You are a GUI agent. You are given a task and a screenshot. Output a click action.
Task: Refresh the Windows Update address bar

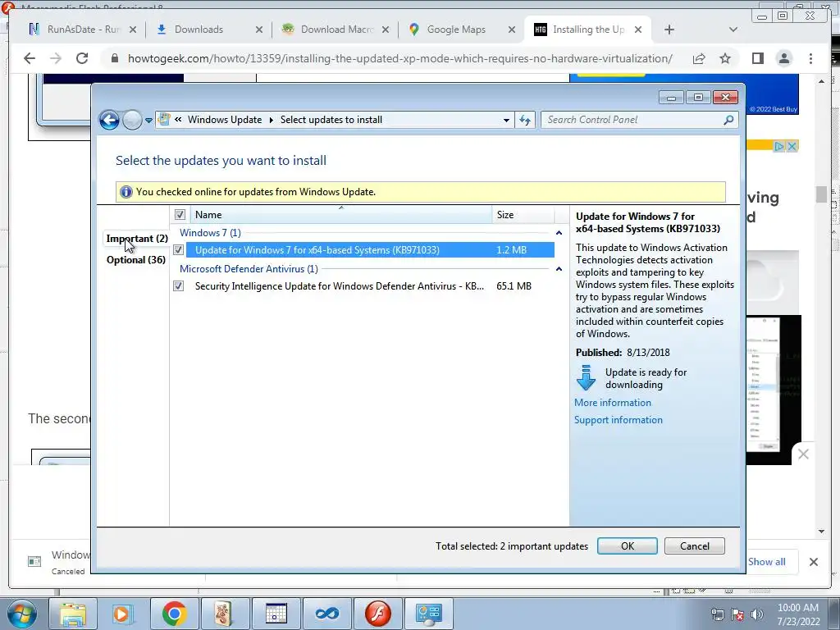525,120
